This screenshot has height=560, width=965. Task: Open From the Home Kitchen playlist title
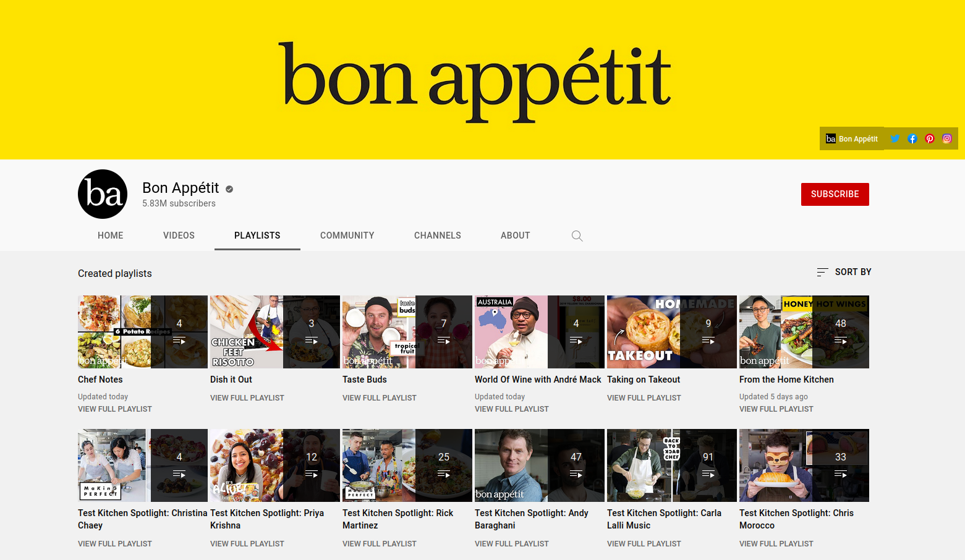tap(786, 380)
